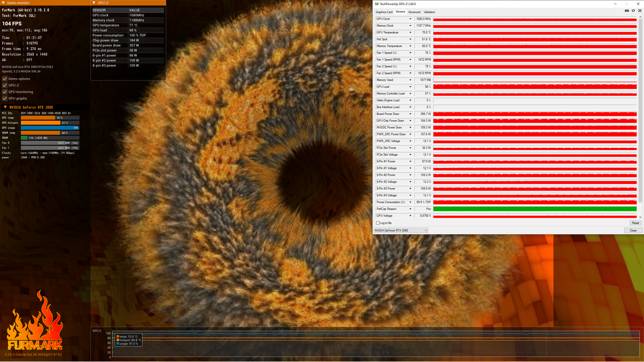
Task: Disable GPU graphs checkbox
Action: (x=5, y=98)
